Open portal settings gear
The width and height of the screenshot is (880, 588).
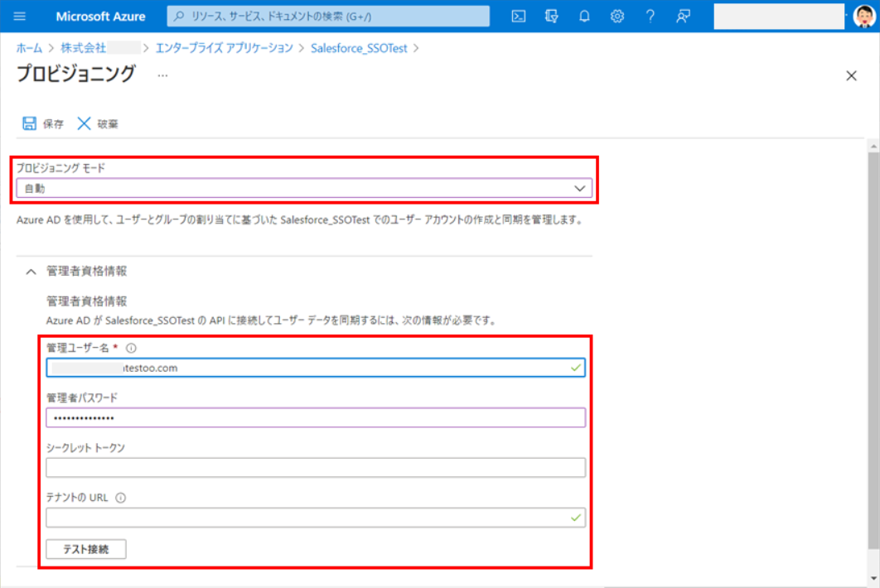(x=617, y=17)
